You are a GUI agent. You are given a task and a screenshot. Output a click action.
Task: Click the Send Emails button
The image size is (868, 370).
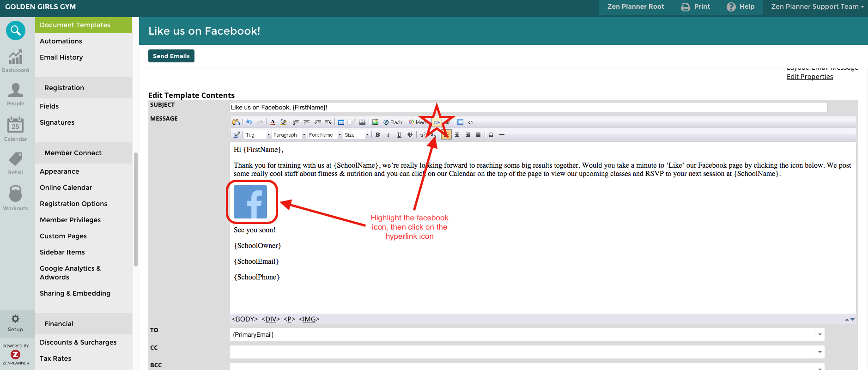171,56
